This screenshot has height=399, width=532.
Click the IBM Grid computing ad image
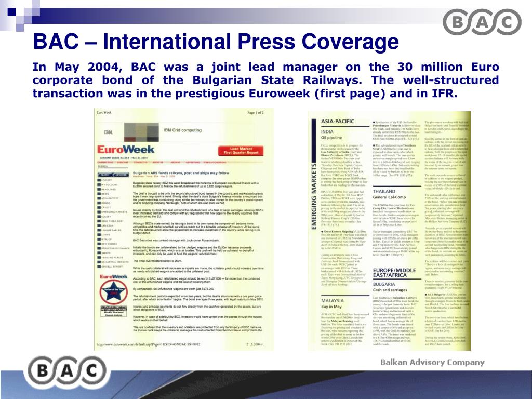pos(141,132)
